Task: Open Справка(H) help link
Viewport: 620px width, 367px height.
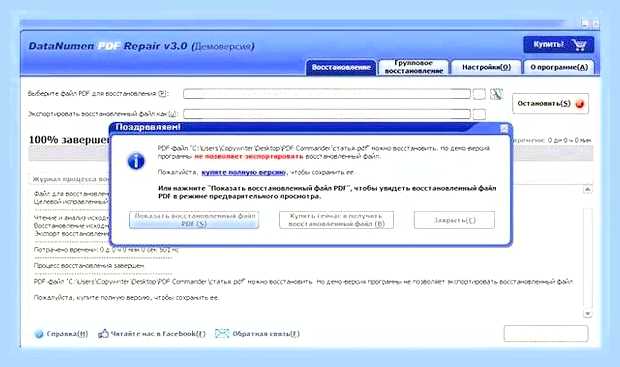Action: [x=67, y=334]
